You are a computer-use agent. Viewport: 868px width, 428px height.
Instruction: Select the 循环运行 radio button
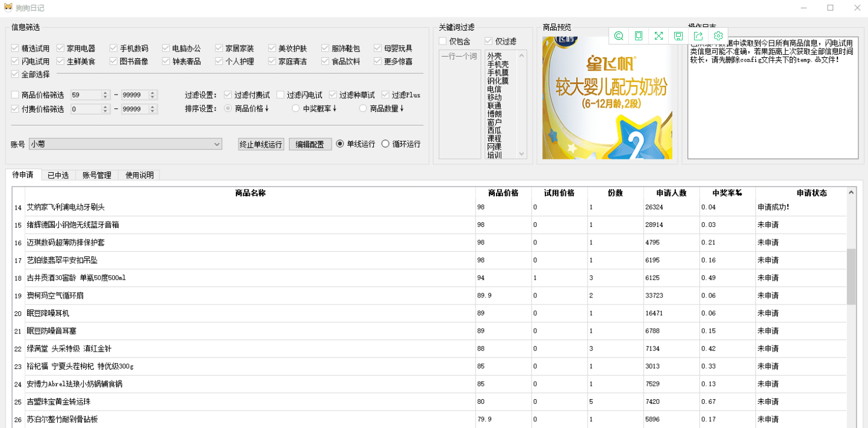[385, 144]
